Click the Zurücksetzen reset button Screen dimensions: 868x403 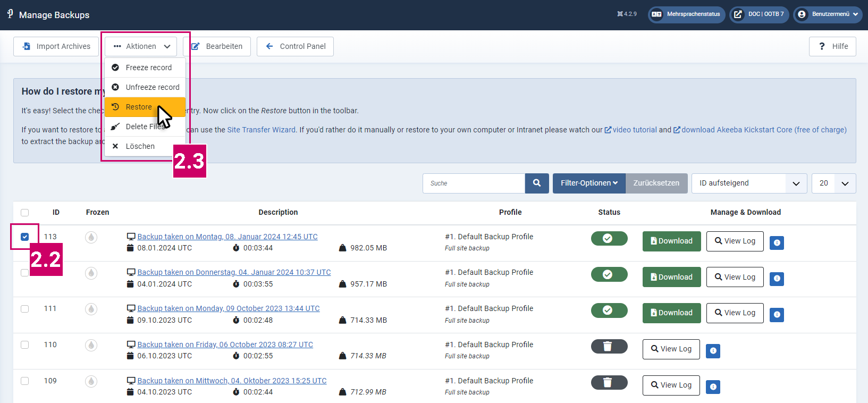pyautogui.click(x=656, y=183)
